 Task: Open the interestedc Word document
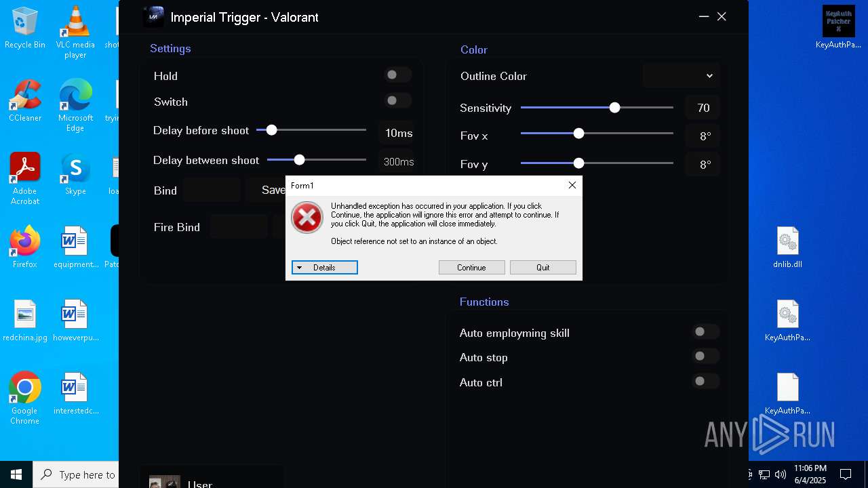click(75, 394)
